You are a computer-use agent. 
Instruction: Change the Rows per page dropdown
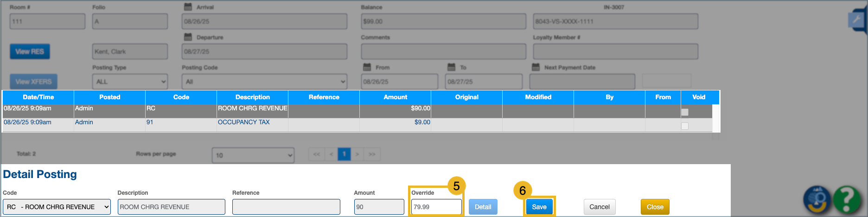(253, 155)
